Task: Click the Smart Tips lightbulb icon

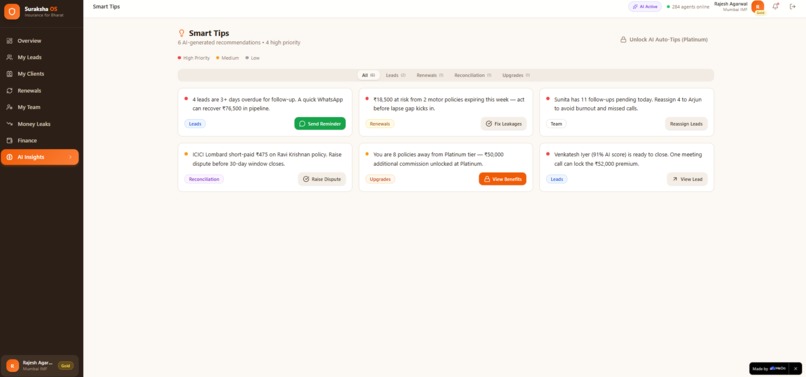Action: click(x=181, y=33)
